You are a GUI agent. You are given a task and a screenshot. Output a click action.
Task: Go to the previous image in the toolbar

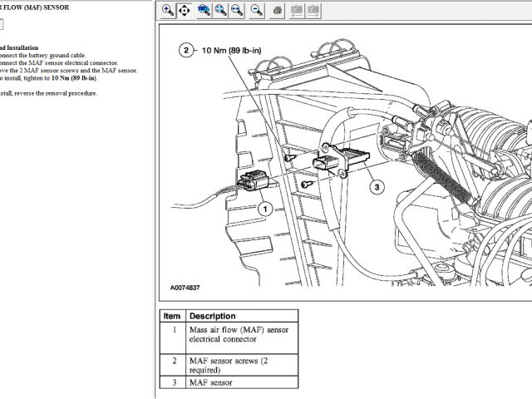pyautogui.click(x=296, y=10)
